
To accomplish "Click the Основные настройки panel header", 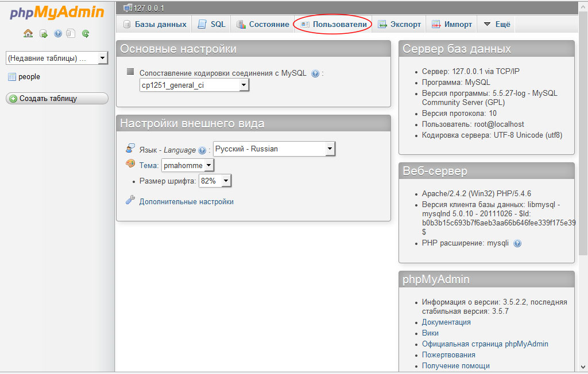I will 253,49.
